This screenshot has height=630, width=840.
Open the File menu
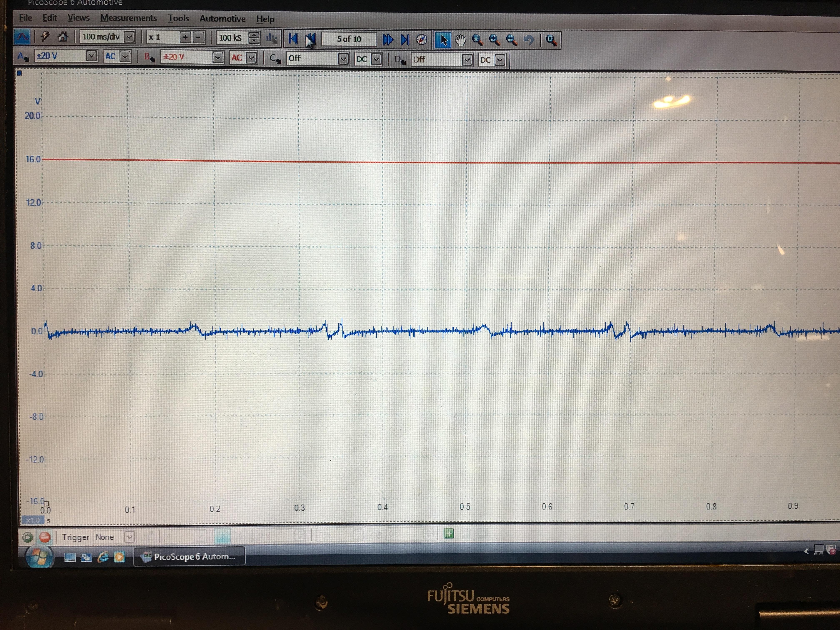(x=25, y=17)
